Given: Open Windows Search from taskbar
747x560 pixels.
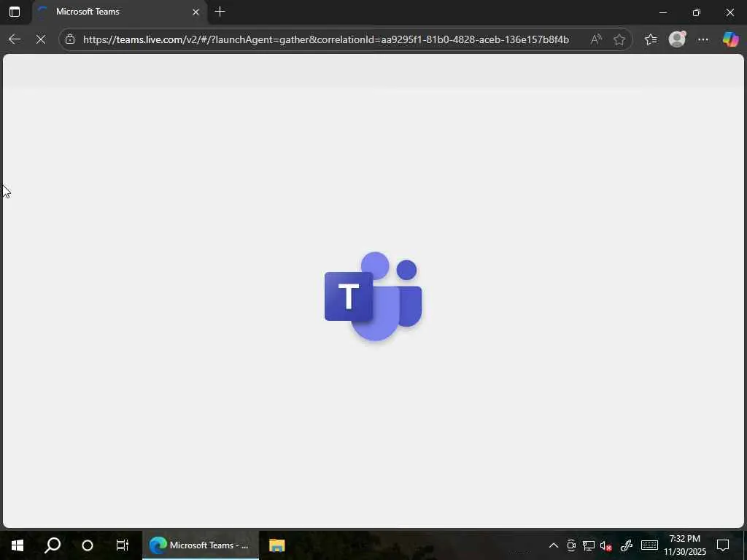Looking at the screenshot, I should pos(53,545).
